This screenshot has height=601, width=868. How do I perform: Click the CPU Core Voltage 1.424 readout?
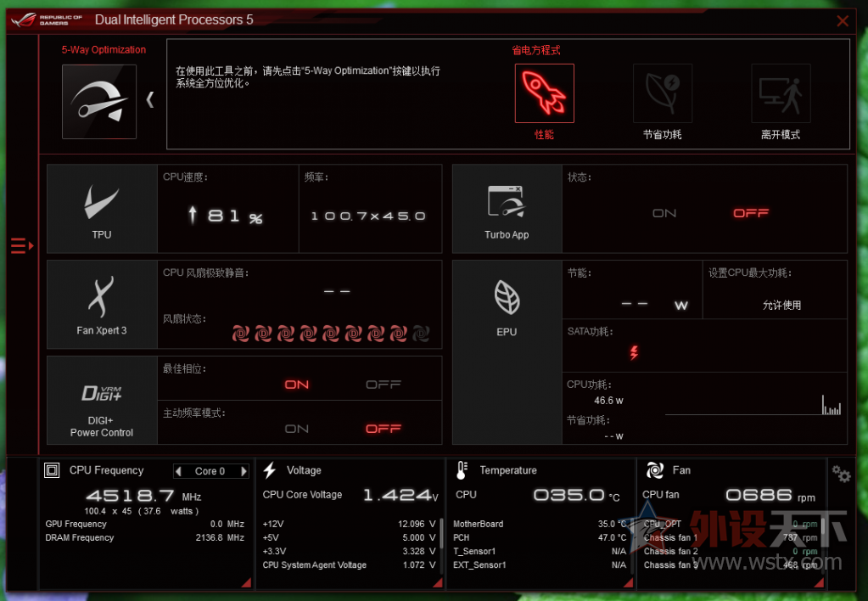click(x=400, y=495)
